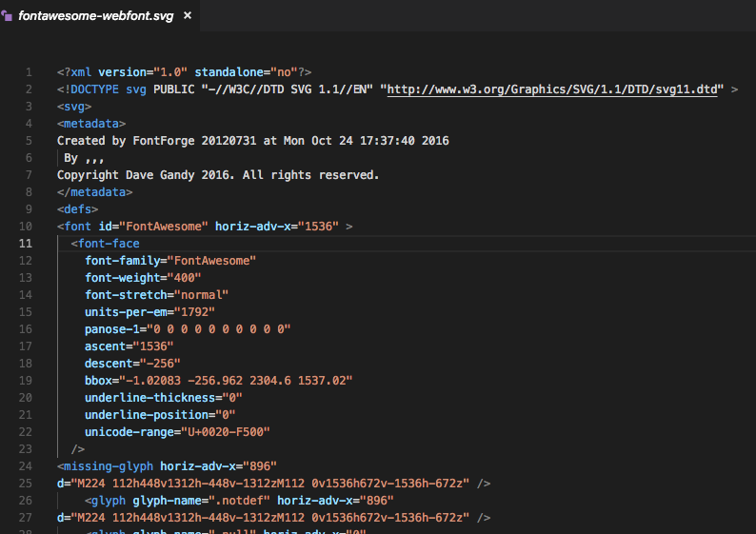The height and width of the screenshot is (534, 756).
Task: Select the fontawesome-webfont.svg tab
Action: point(94,16)
